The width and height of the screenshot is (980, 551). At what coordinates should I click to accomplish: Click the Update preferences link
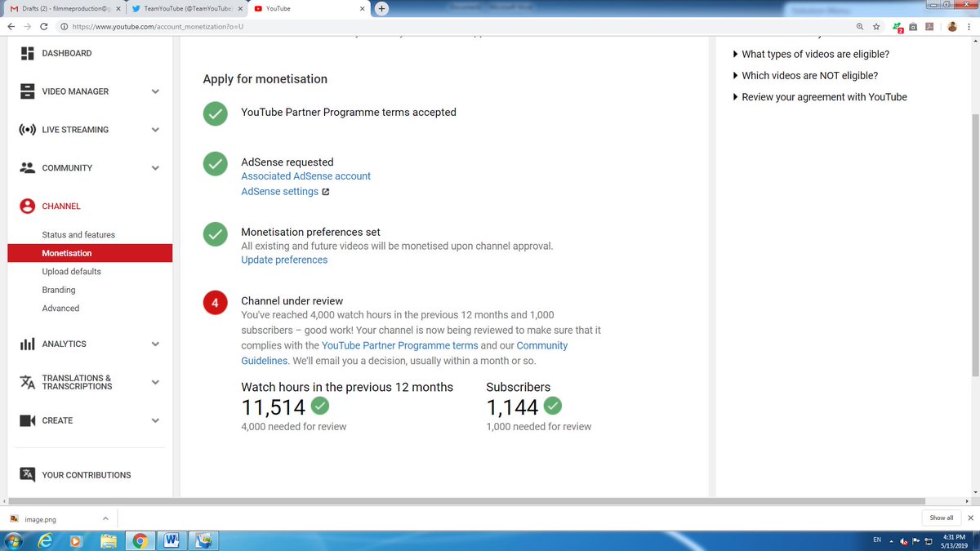click(284, 260)
